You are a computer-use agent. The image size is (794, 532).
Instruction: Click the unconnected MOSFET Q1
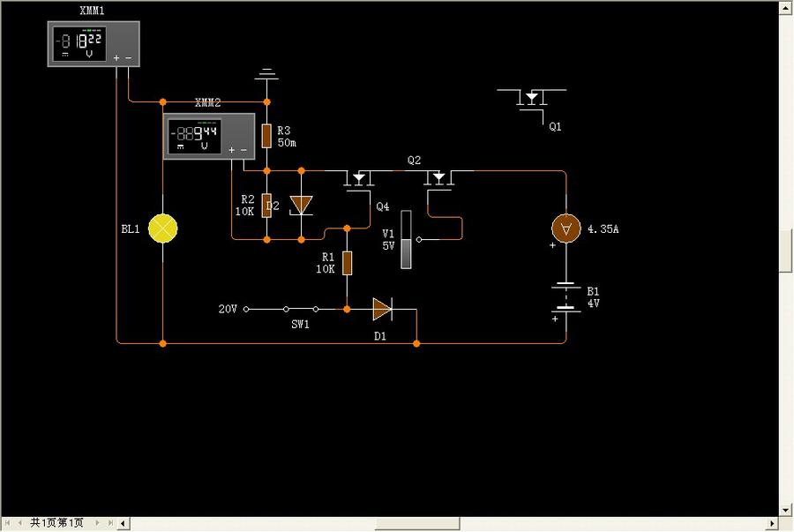tap(533, 99)
